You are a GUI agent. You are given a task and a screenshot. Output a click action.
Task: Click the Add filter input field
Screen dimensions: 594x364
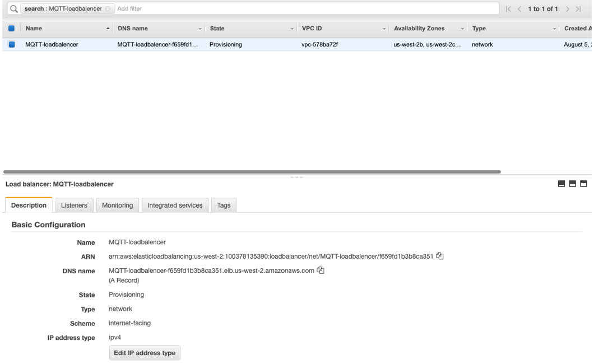[307, 9]
